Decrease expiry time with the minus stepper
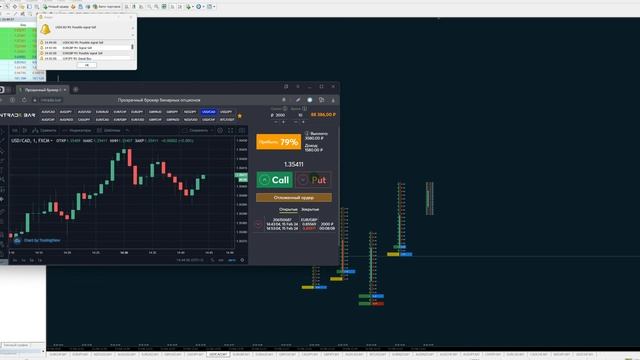The width and height of the screenshot is (640, 360). pyautogui.click(x=296, y=122)
